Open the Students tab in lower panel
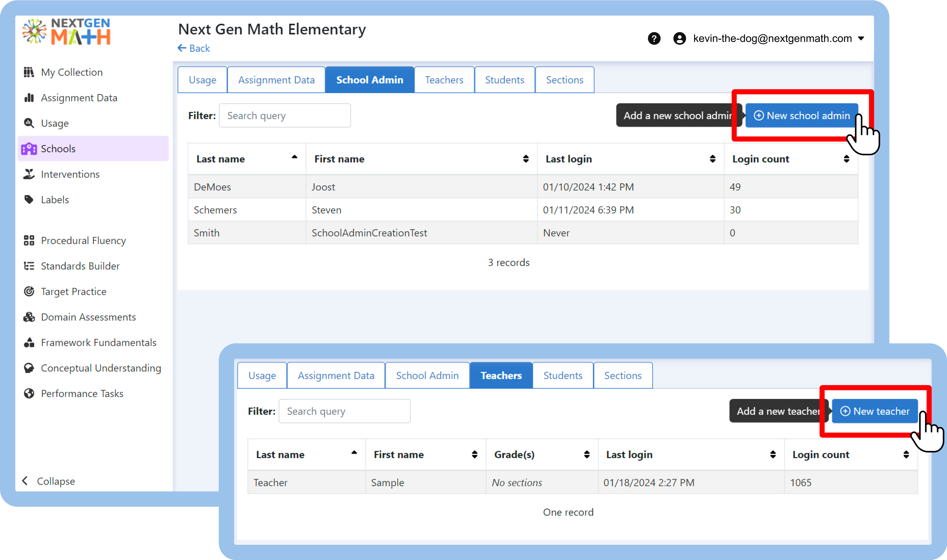The width and height of the screenshot is (947, 560). coord(562,375)
